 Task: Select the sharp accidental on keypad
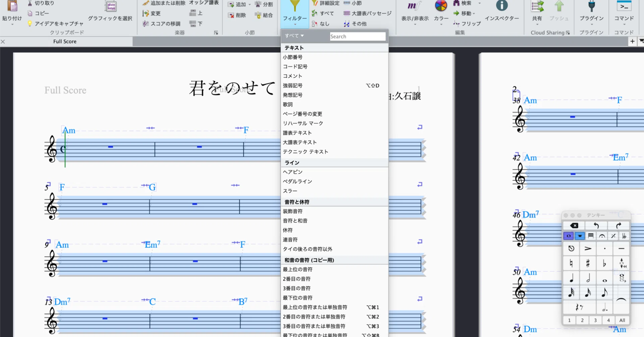point(588,263)
